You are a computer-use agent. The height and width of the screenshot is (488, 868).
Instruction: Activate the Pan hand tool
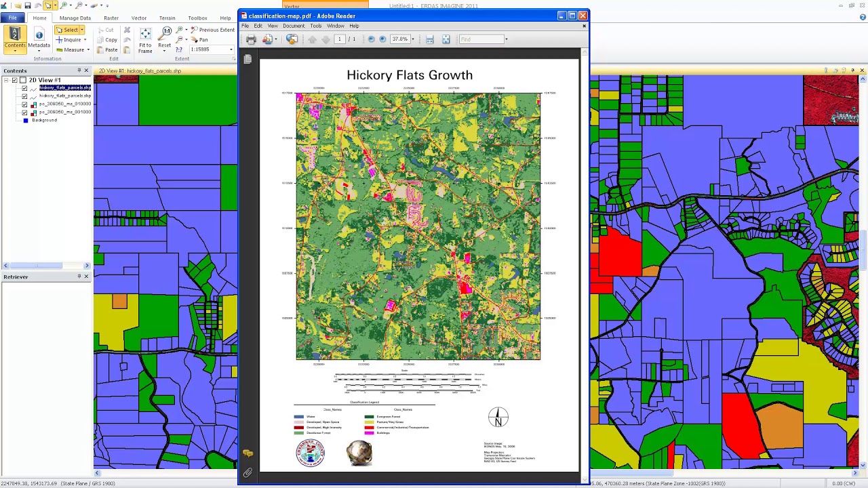click(199, 39)
